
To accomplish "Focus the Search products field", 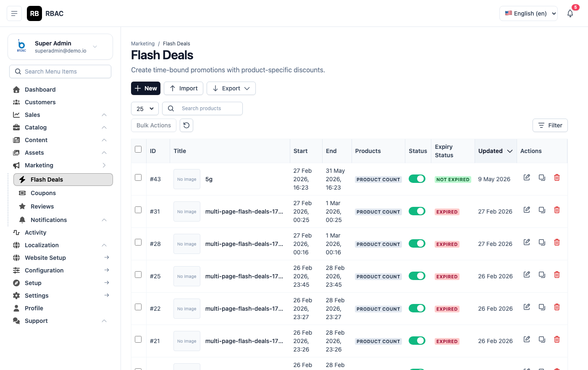I will tap(202, 108).
